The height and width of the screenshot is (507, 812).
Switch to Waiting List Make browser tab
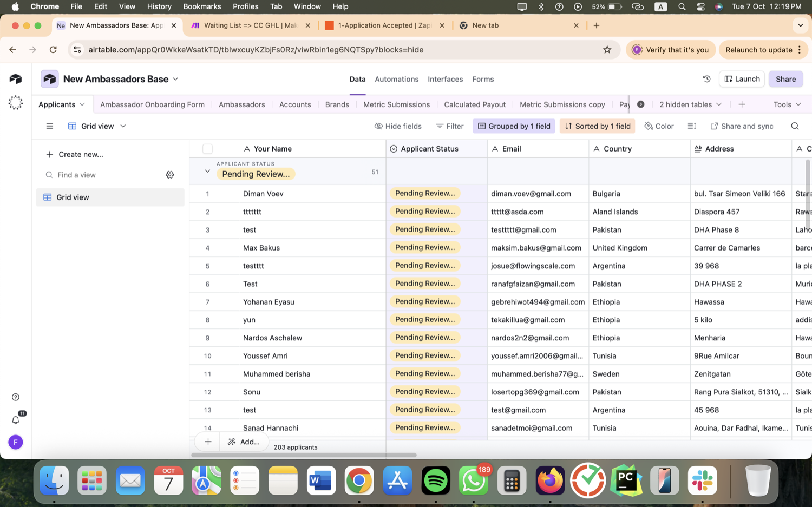click(x=250, y=25)
